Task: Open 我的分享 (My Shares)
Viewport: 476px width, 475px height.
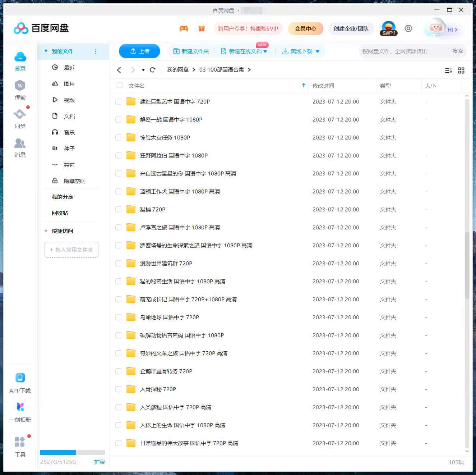Action: [60, 197]
